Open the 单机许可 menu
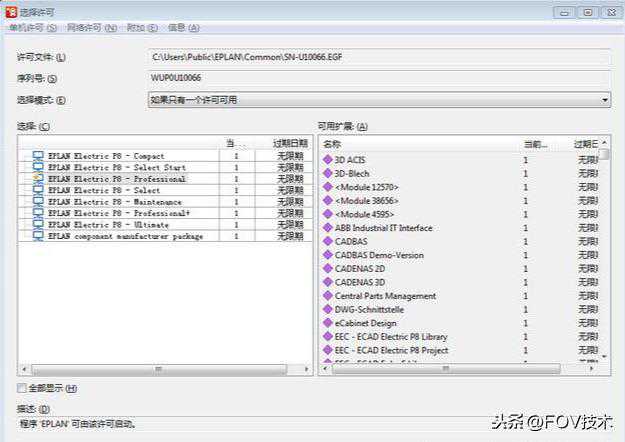The width and height of the screenshot is (625, 442). coord(32,28)
